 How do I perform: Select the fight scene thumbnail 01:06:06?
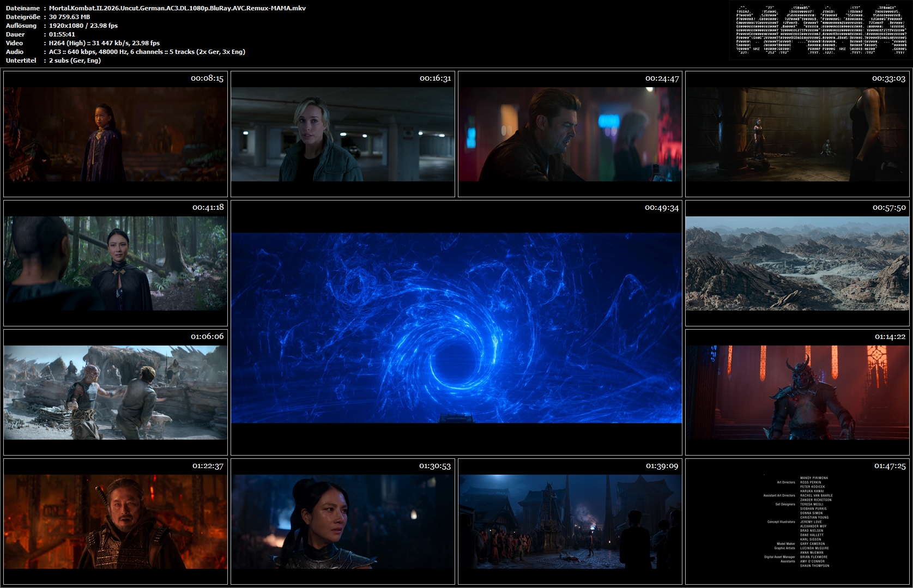116,392
